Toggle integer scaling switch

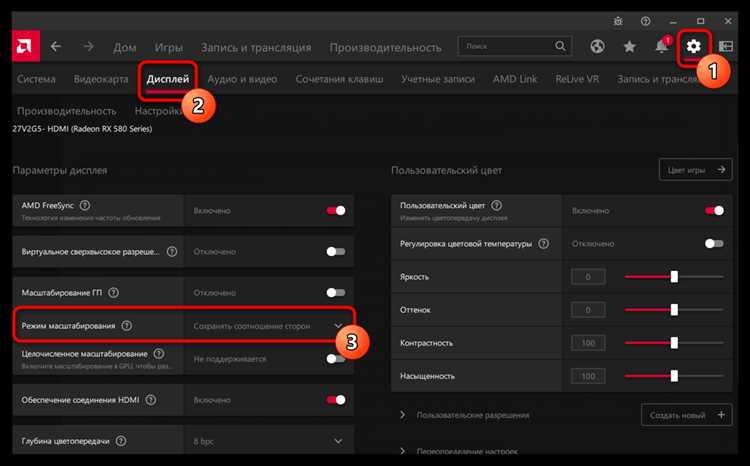[x=336, y=359]
